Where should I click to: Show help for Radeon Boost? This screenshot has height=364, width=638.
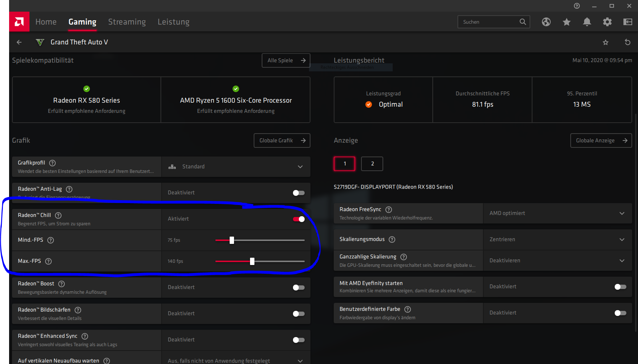(62, 284)
